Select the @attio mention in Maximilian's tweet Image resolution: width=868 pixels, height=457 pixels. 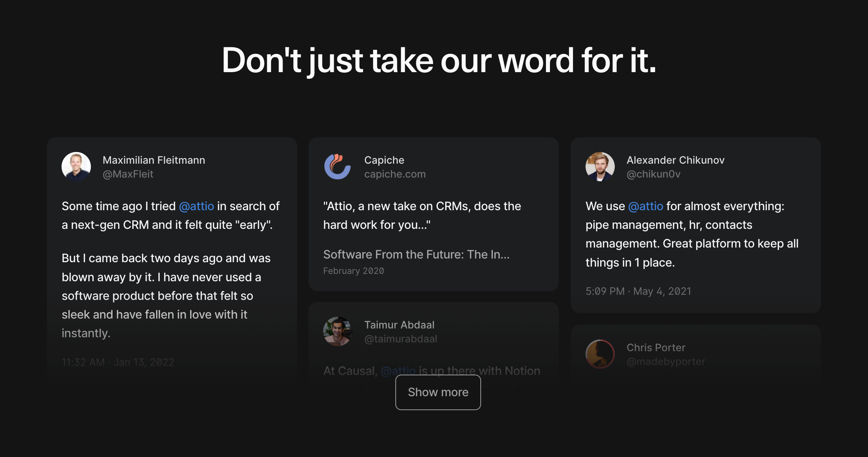(x=196, y=206)
